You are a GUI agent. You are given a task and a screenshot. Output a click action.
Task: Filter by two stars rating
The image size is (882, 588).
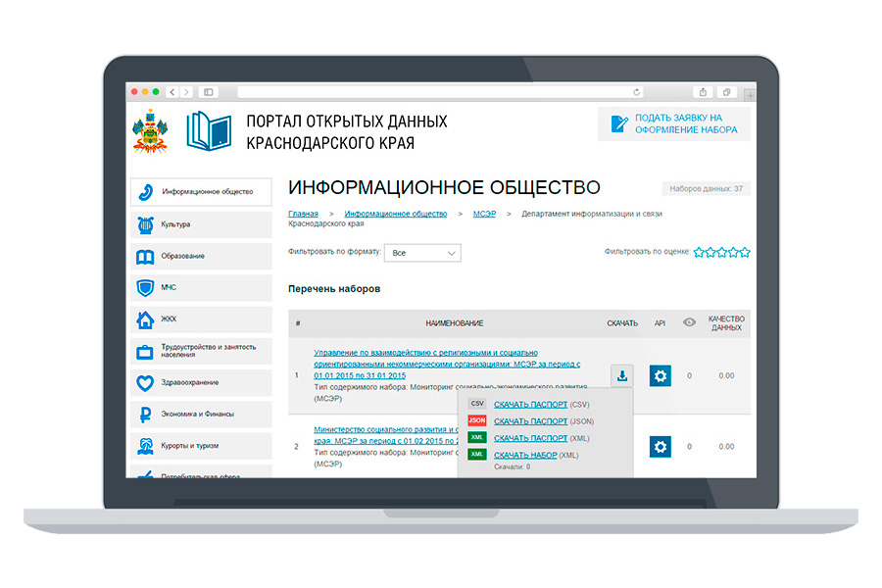710,252
